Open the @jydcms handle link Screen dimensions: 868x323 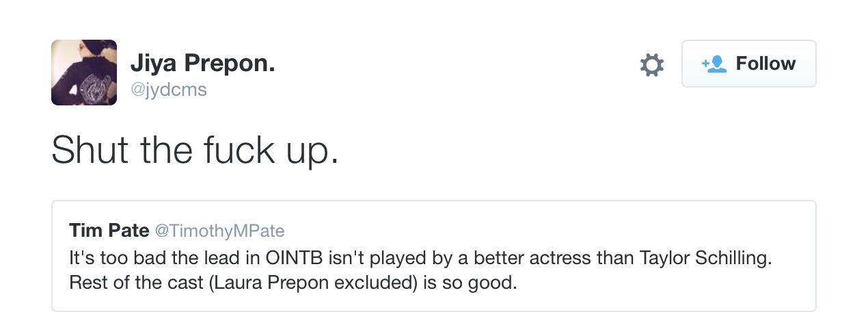(168, 89)
